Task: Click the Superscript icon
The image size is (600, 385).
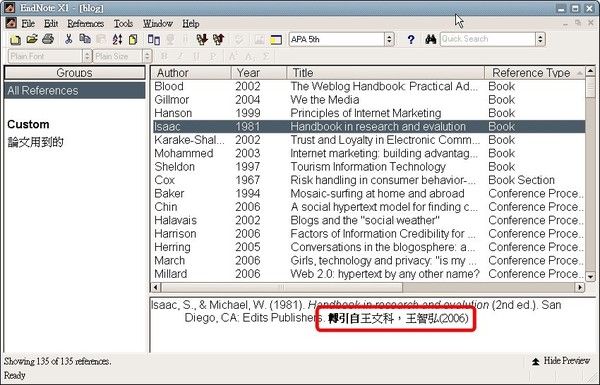Action: (233, 57)
